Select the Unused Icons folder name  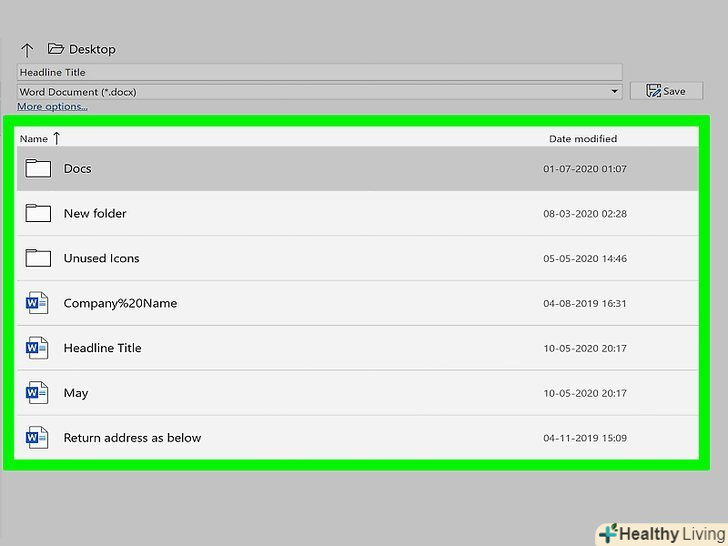[x=101, y=258]
